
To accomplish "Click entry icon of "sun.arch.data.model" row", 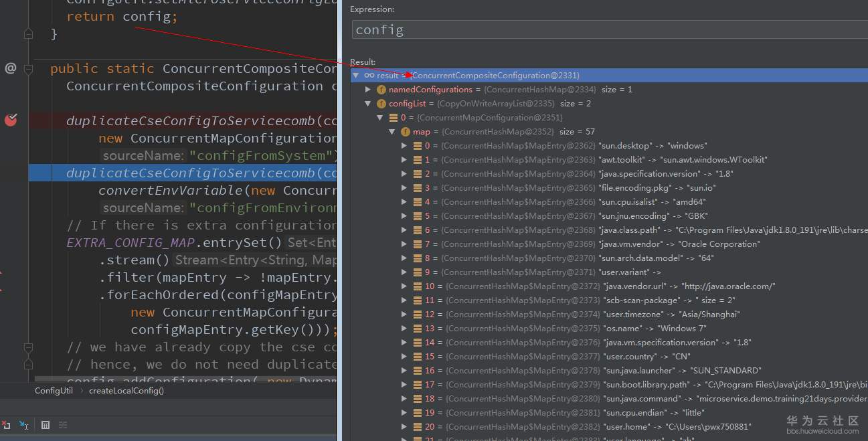I will [x=418, y=258].
